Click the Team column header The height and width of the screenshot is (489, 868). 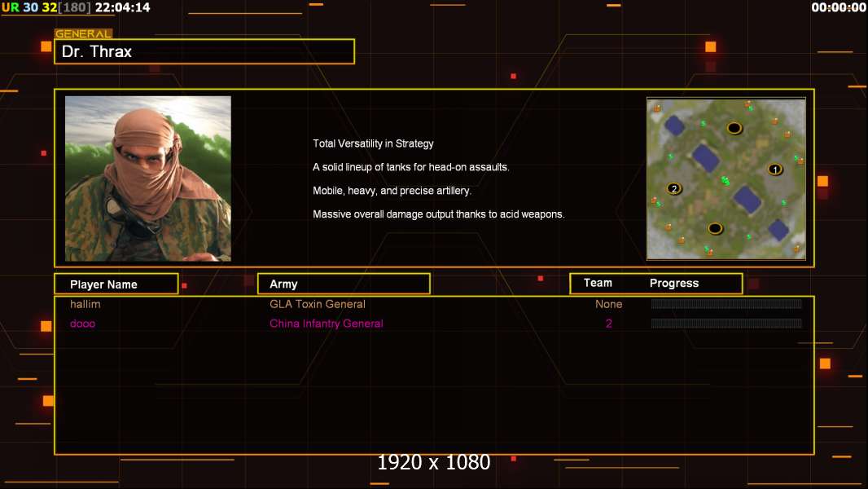598,283
